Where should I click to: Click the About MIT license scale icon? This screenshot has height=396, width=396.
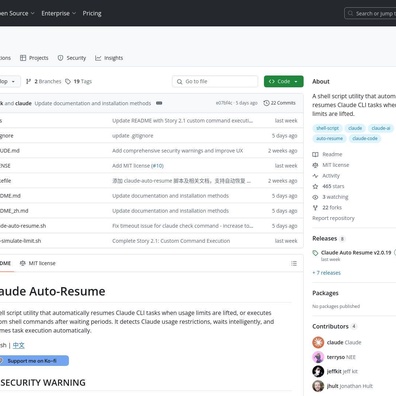click(x=315, y=165)
